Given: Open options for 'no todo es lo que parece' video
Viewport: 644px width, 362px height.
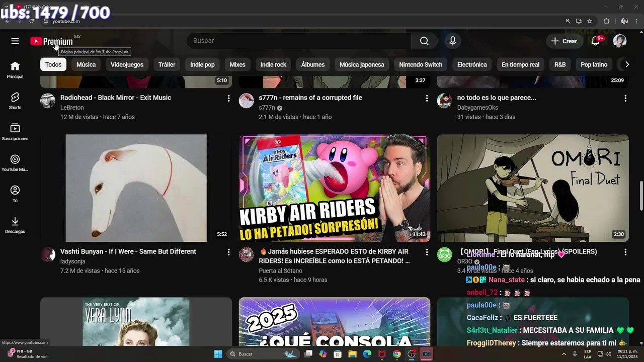Looking at the screenshot, I should coord(625,98).
